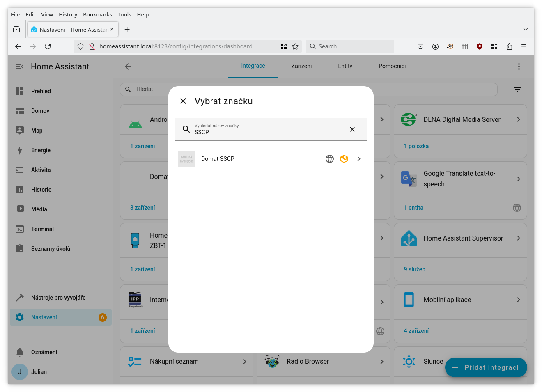
Task: Open the three-dot overflow menu
Action: [519, 66]
